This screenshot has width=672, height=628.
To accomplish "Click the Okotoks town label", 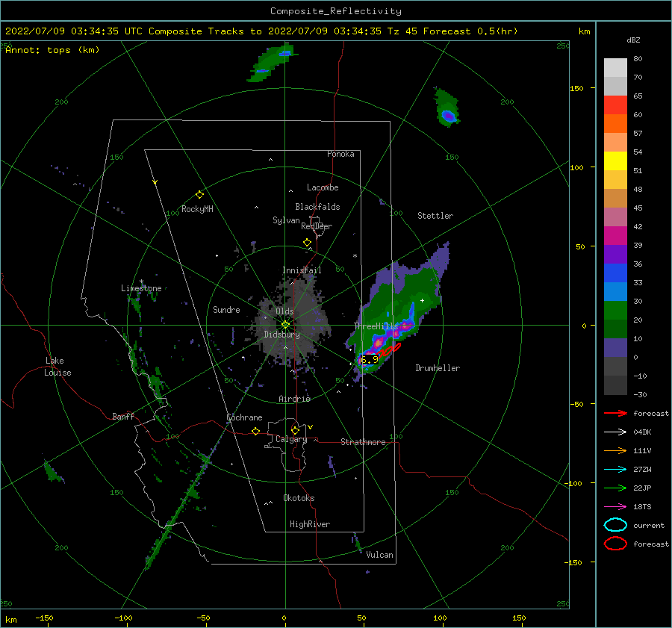I will click(x=299, y=498).
